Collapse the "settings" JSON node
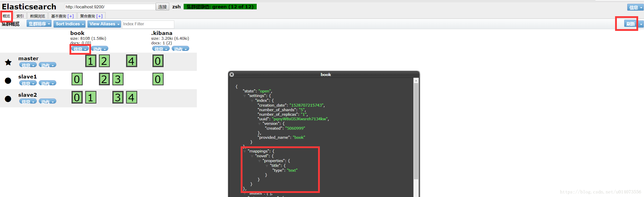This screenshot has width=644, height=197. (245, 96)
